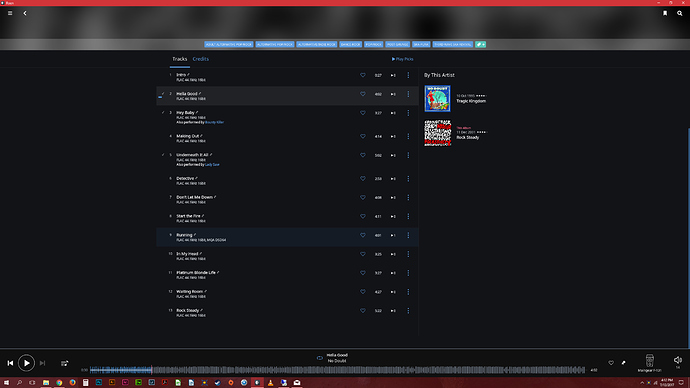Viewport: 690px width, 388px height.
Task: Select the Platinum Blonde Life track title
Action: pos(196,273)
